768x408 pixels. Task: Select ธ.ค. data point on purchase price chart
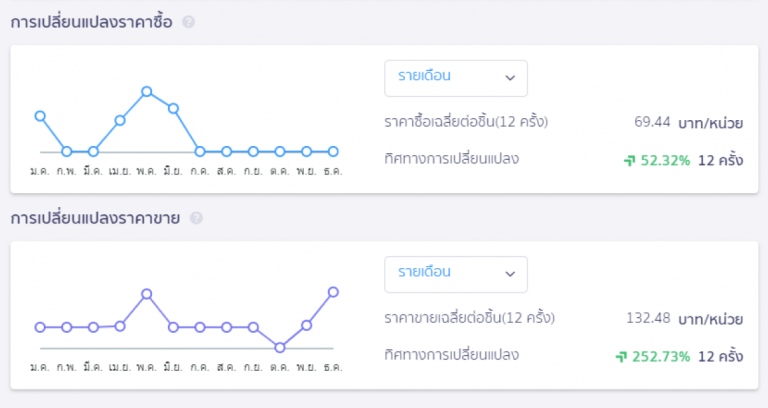click(x=333, y=152)
